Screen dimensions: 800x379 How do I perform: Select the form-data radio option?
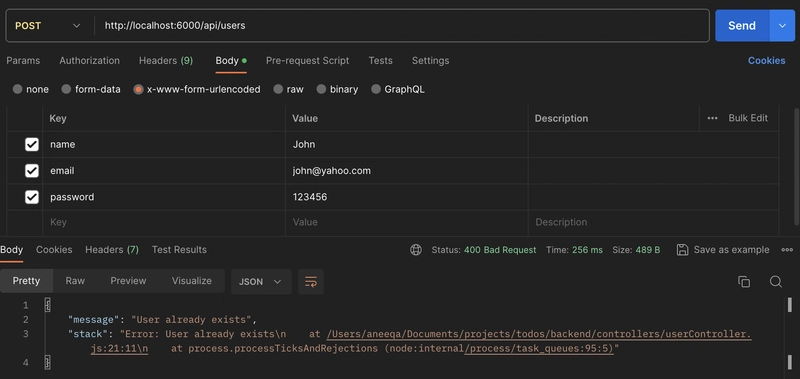click(x=66, y=89)
